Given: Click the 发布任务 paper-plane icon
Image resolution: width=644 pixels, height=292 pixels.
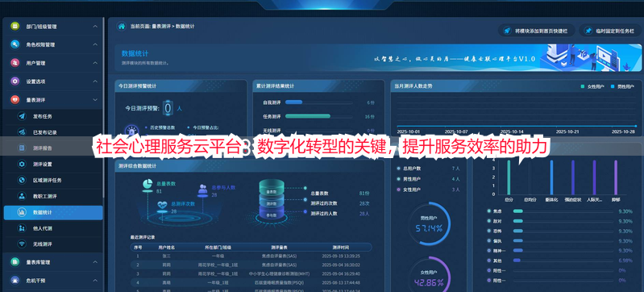Looking at the screenshot, I should (22, 116).
